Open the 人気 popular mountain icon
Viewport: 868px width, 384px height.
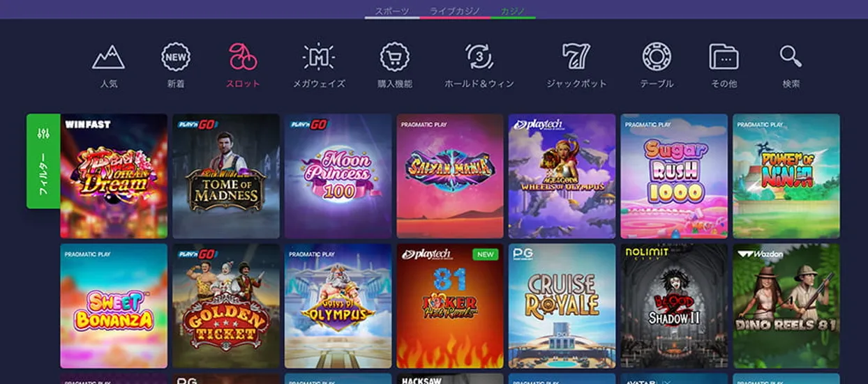[x=108, y=58]
